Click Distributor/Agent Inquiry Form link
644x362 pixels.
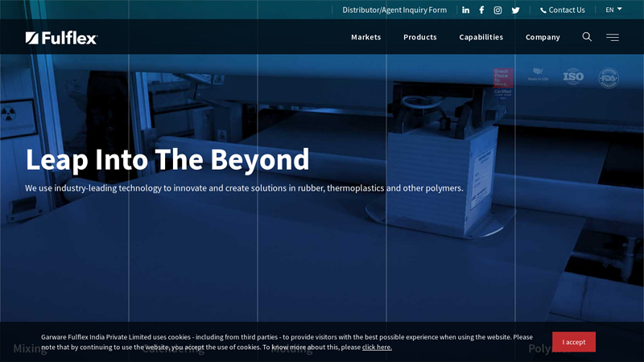pos(394,10)
